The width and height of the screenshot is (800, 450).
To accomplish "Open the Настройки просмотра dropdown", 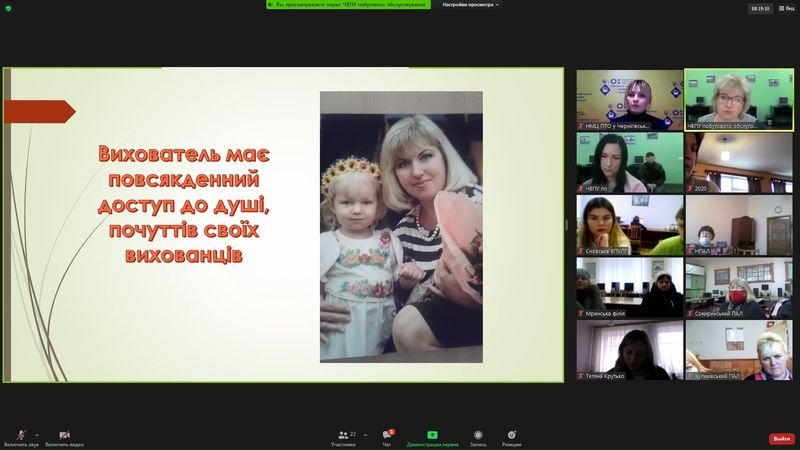I will pos(470,5).
